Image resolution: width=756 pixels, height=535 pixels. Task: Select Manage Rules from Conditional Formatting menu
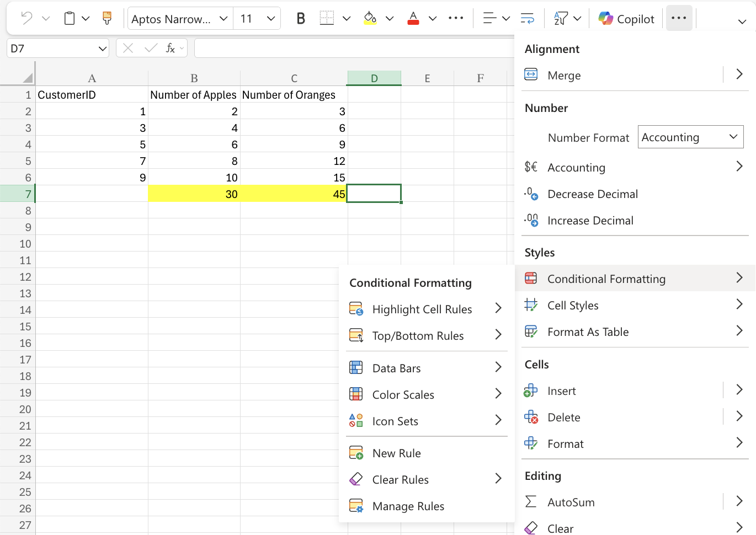click(x=408, y=506)
